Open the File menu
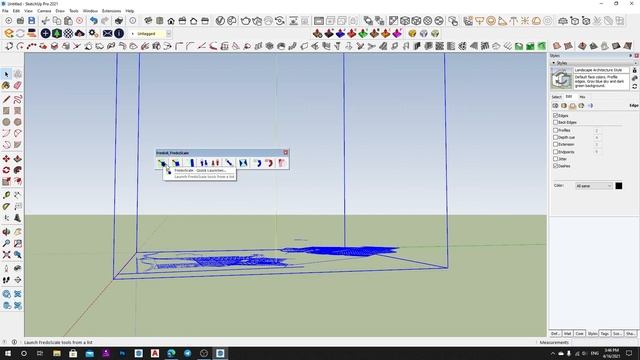 [x=5, y=11]
